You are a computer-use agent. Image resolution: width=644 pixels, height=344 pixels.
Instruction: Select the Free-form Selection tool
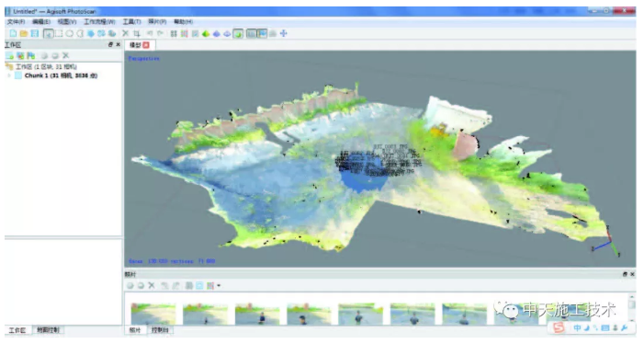80,34
